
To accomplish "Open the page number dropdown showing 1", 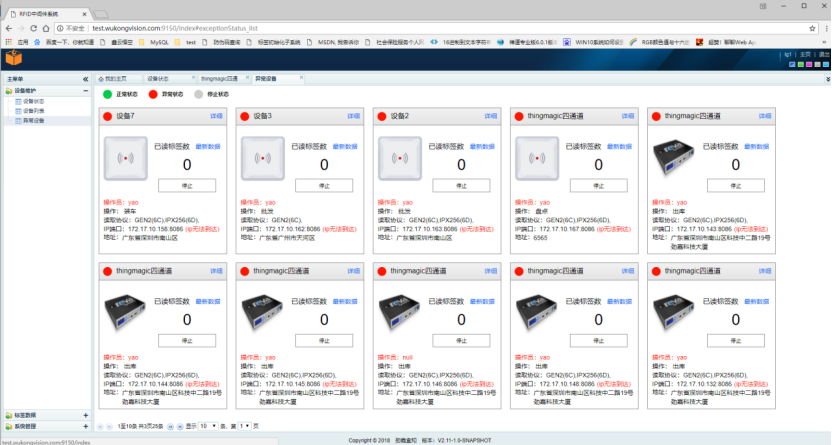I will point(245,426).
